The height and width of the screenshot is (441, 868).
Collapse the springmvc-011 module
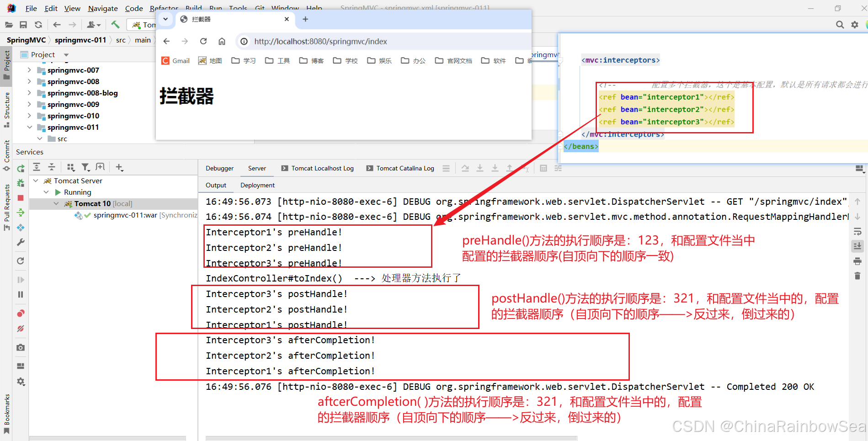pos(29,127)
